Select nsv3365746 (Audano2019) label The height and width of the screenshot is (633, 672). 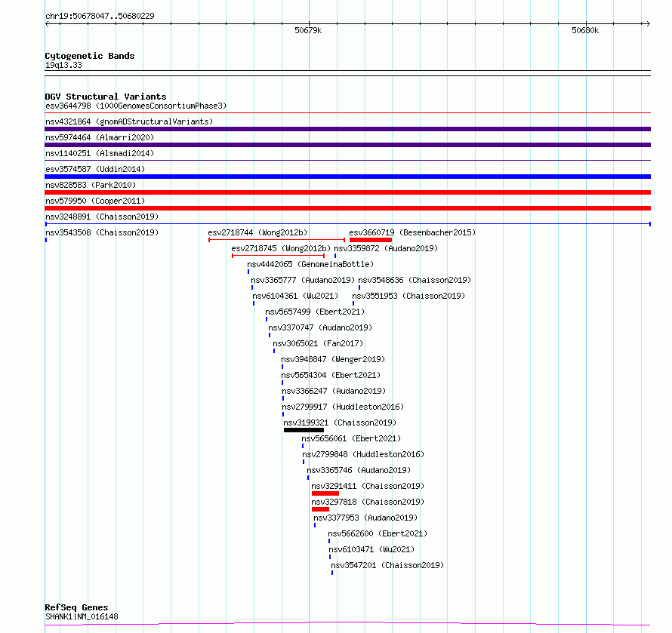tap(359, 470)
